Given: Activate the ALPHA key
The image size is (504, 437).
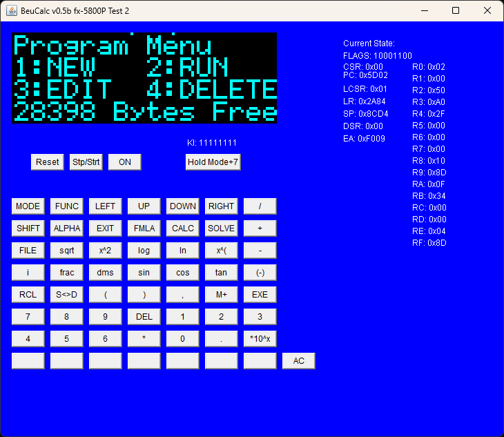Looking at the screenshot, I should coord(66,228).
